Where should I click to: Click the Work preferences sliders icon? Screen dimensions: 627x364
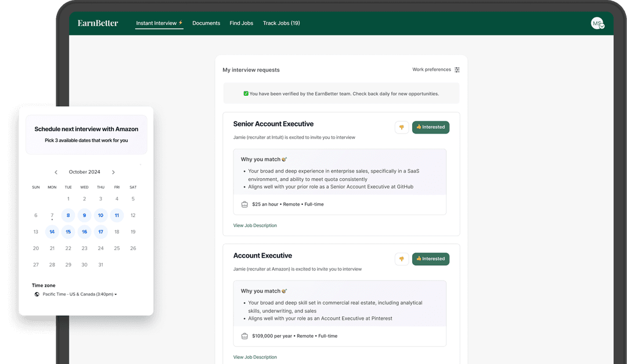pos(457,70)
